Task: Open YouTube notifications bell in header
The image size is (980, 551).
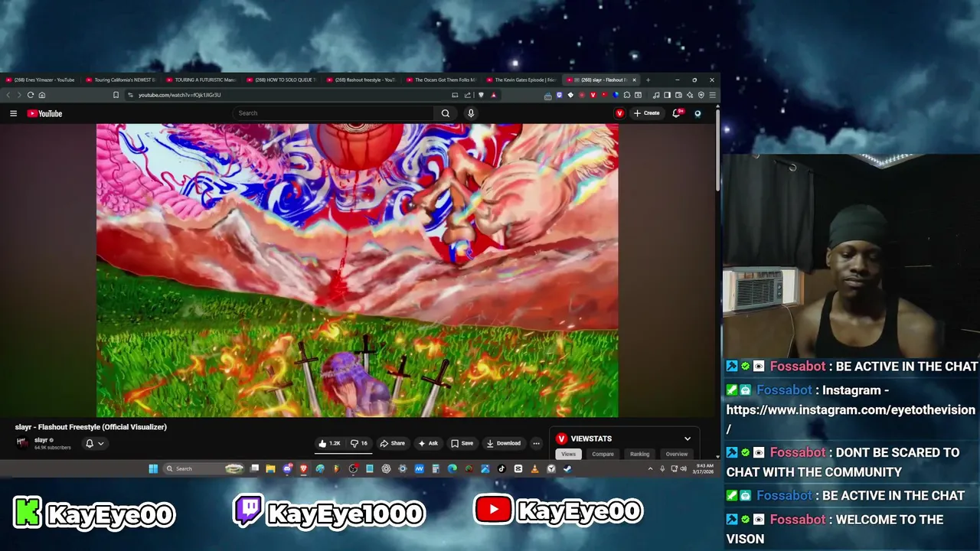Action: coord(677,113)
